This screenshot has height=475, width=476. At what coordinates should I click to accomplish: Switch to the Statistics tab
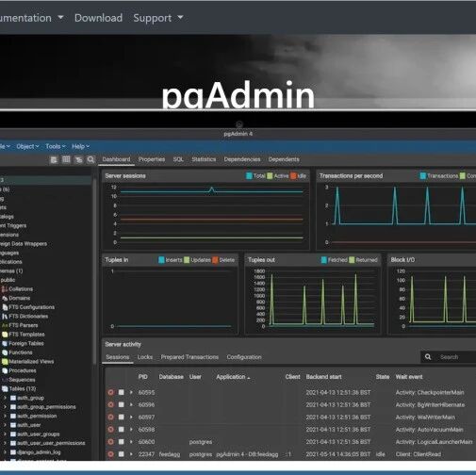[204, 159]
